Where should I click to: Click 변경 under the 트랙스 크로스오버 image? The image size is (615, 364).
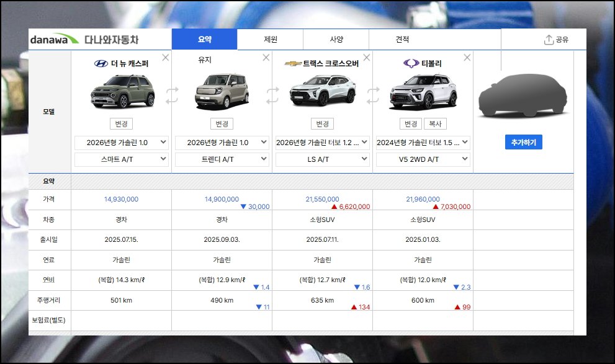click(x=322, y=124)
